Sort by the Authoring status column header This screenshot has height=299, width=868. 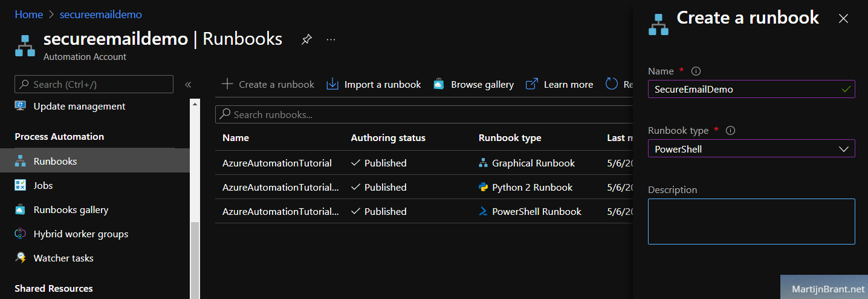pos(388,138)
